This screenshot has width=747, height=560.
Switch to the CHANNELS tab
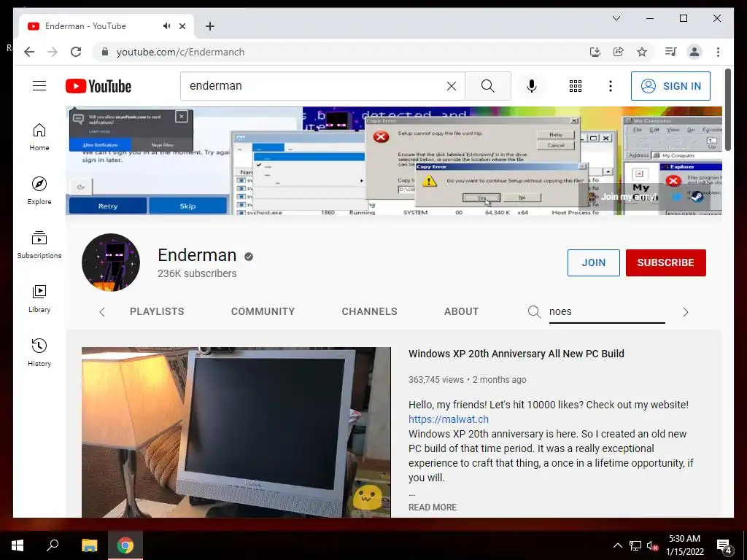point(369,311)
